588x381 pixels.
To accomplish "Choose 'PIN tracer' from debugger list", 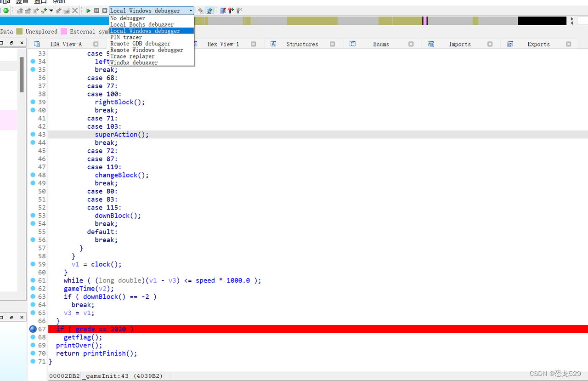I will (152, 37).
